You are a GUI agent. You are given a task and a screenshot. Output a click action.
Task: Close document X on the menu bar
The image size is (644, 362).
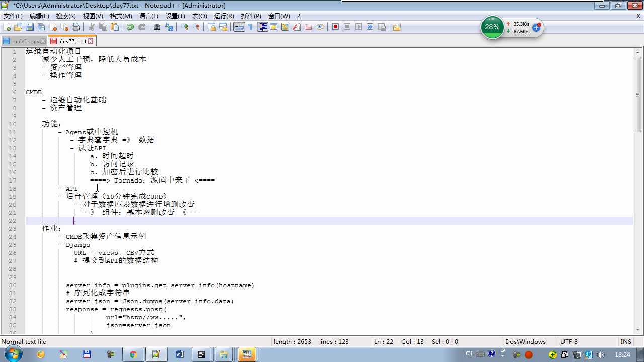click(x=638, y=16)
